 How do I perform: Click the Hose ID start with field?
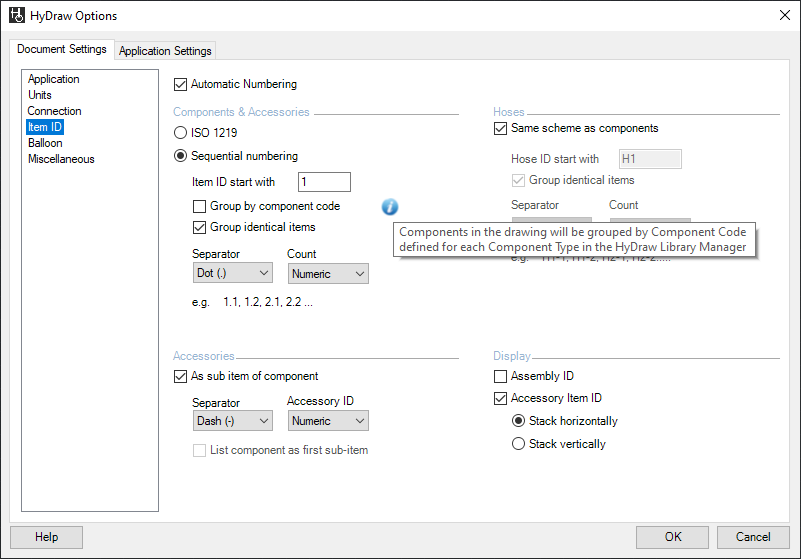(x=650, y=159)
